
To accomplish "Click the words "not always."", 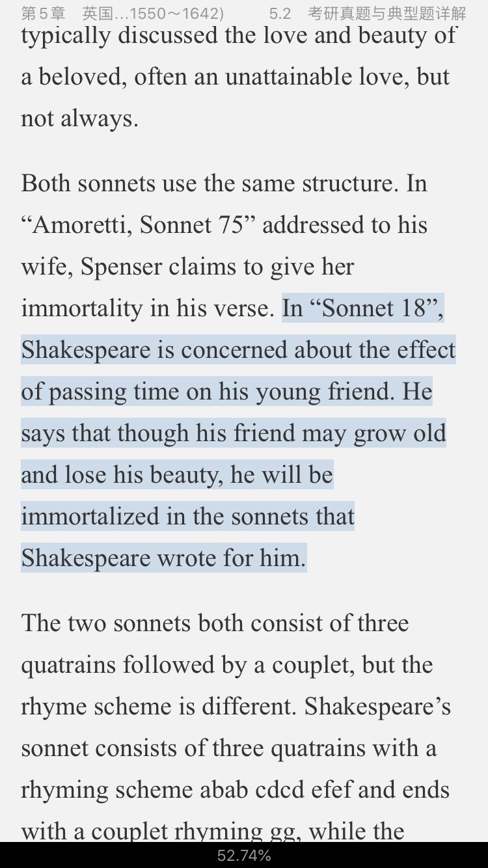I will (x=79, y=118).
